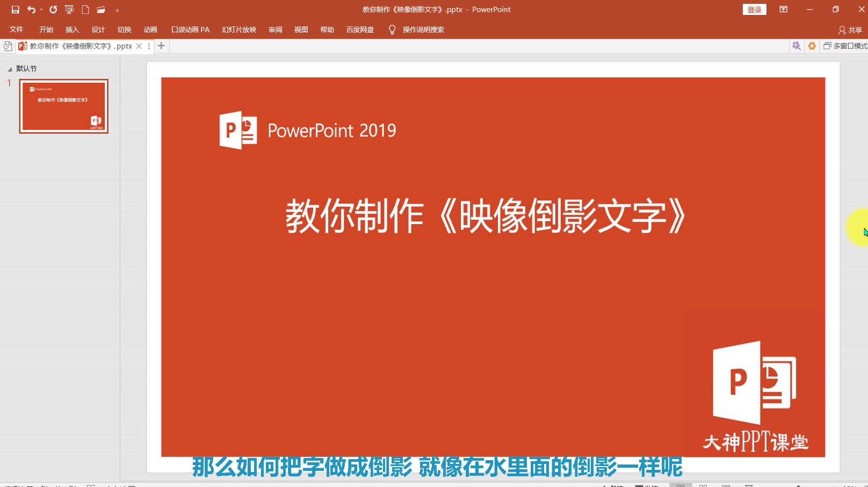Add a new document tab with plus
Image resolution: width=868 pixels, height=487 pixels.
coord(161,46)
